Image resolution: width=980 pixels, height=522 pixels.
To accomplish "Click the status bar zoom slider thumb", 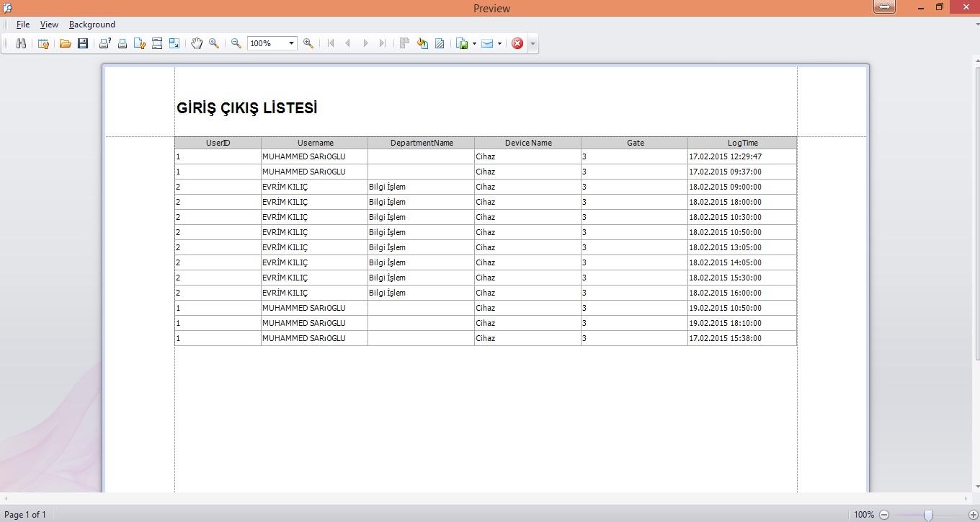I will pyautogui.click(x=928, y=515).
